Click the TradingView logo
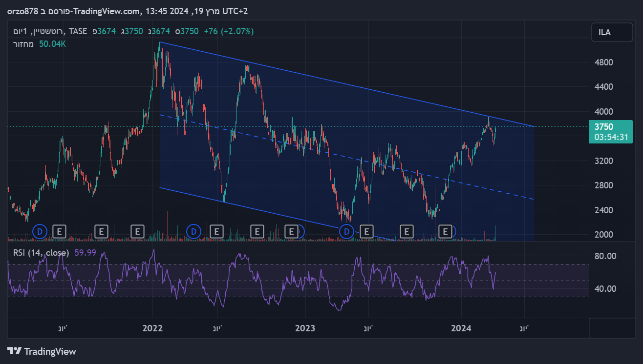The height and width of the screenshot is (364, 643). click(x=42, y=351)
